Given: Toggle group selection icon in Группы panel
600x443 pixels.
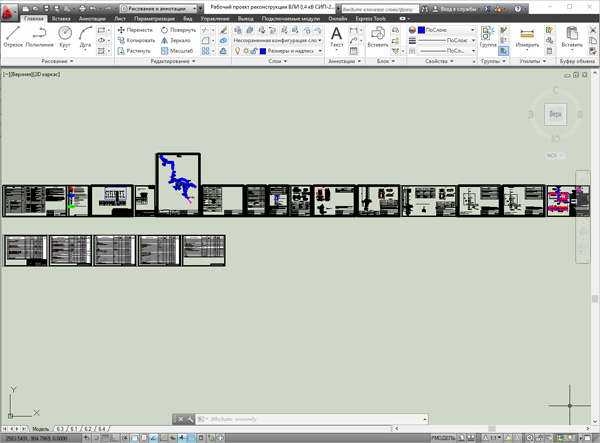Looking at the screenshot, I should 504,50.
